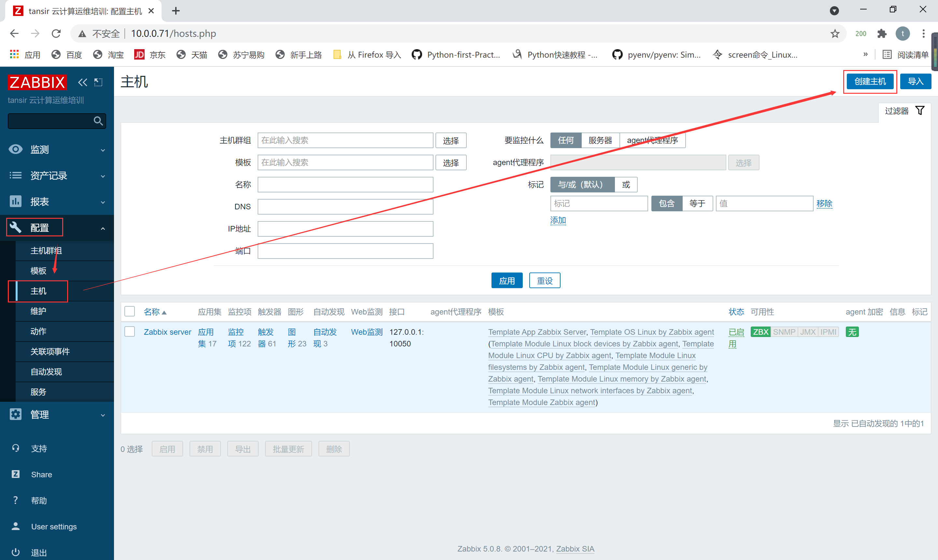Set tag operator to 包含

[667, 203]
